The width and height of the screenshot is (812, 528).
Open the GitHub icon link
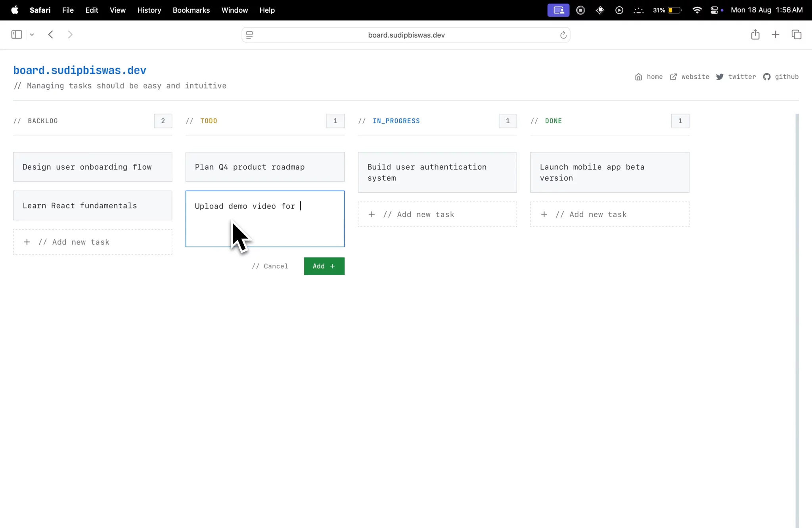[x=766, y=77]
